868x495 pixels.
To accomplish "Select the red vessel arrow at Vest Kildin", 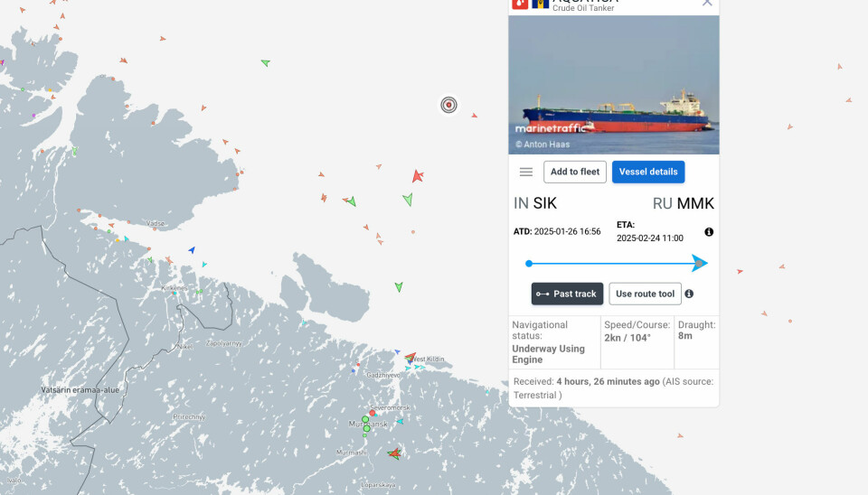I will 410,357.
